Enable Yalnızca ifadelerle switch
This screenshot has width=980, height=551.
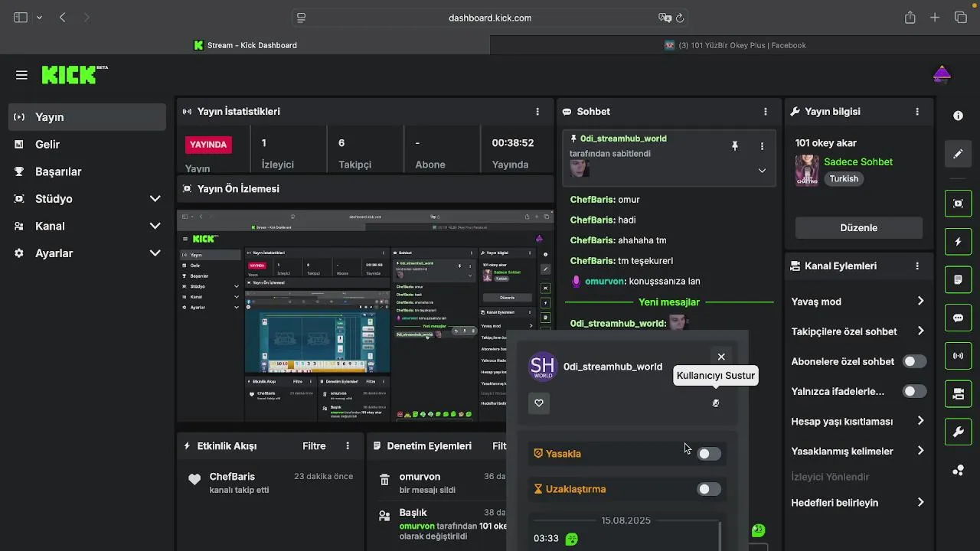click(914, 391)
